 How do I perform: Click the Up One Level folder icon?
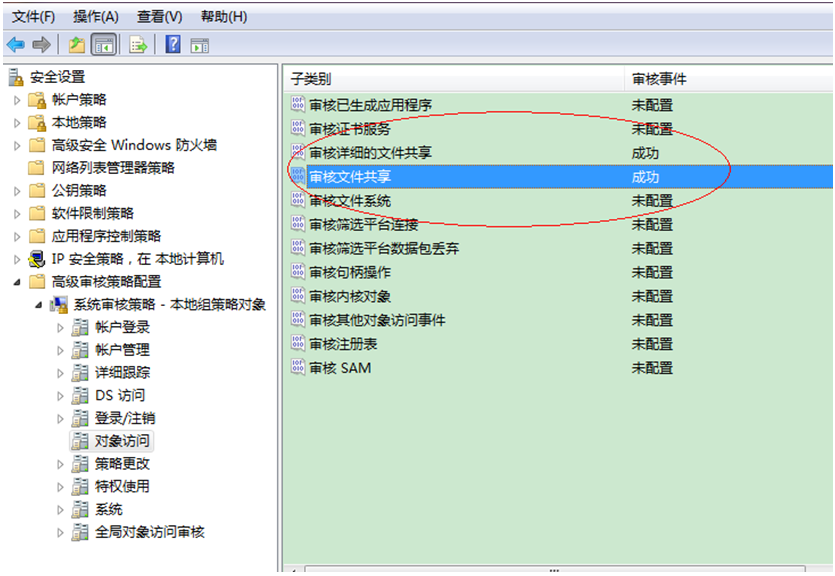click(x=76, y=45)
